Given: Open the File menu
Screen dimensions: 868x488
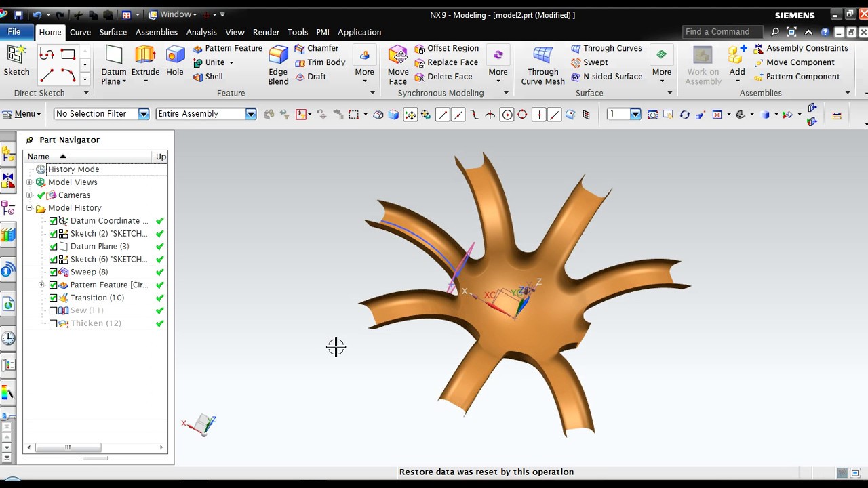Looking at the screenshot, I should pos(14,32).
